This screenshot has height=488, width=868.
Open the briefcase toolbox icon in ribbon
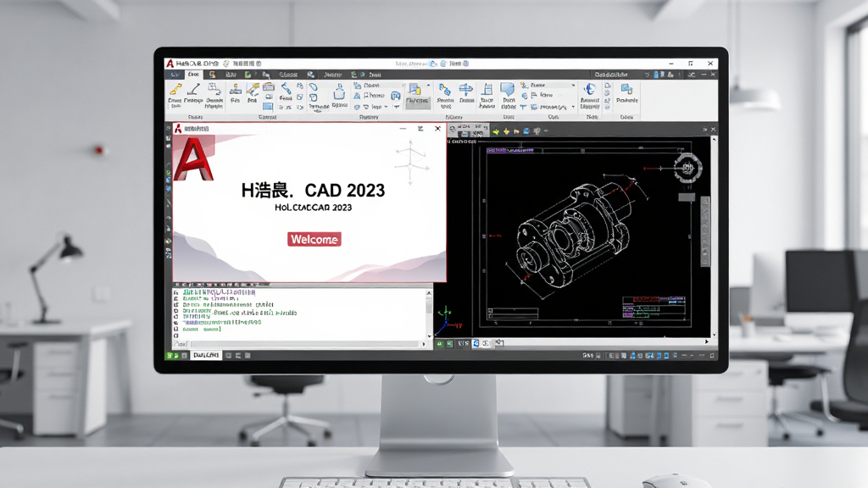pyautogui.click(x=269, y=87)
